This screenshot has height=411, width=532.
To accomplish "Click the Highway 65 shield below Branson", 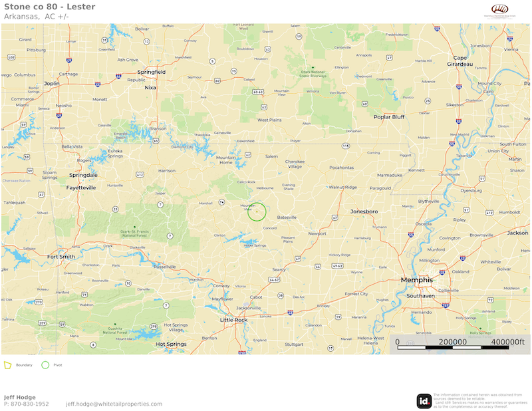I will pyautogui.click(x=156, y=140).
